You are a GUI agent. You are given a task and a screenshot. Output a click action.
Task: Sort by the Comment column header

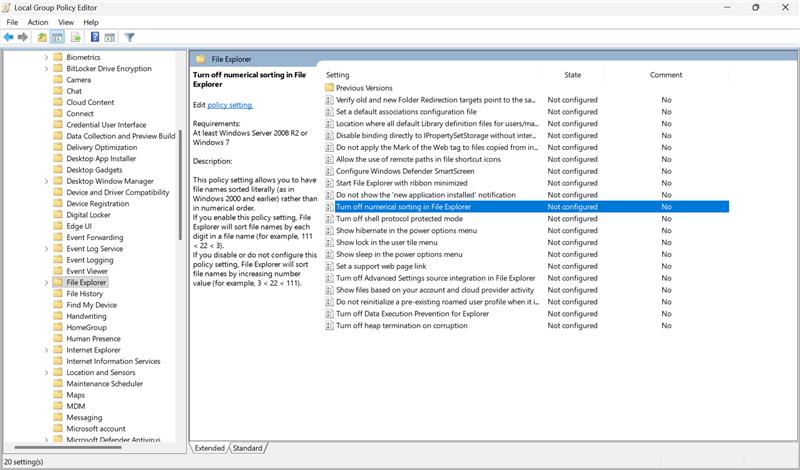point(666,75)
